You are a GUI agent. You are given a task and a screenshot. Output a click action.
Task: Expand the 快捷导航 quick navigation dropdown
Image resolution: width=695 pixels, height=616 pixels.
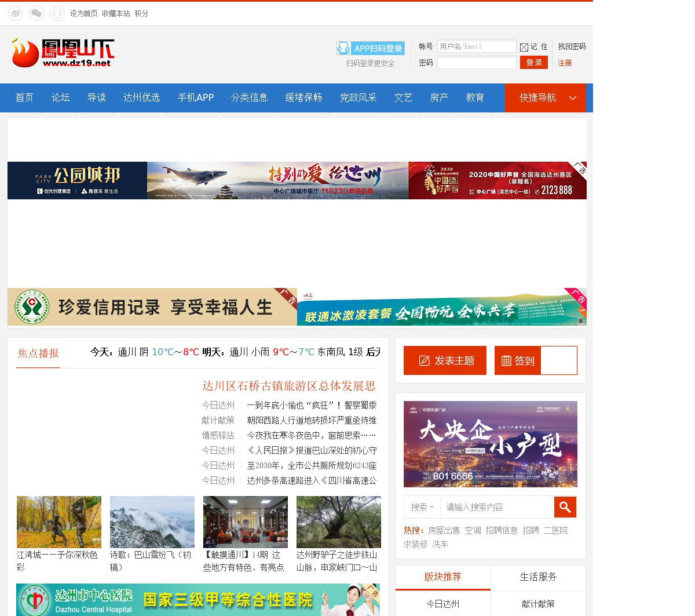545,97
